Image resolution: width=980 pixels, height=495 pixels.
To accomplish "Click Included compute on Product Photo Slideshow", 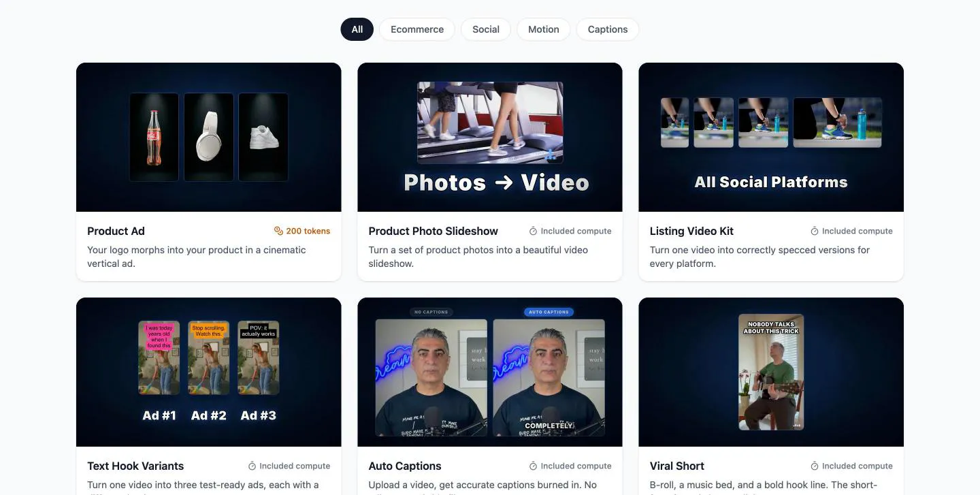I will click(x=576, y=231).
